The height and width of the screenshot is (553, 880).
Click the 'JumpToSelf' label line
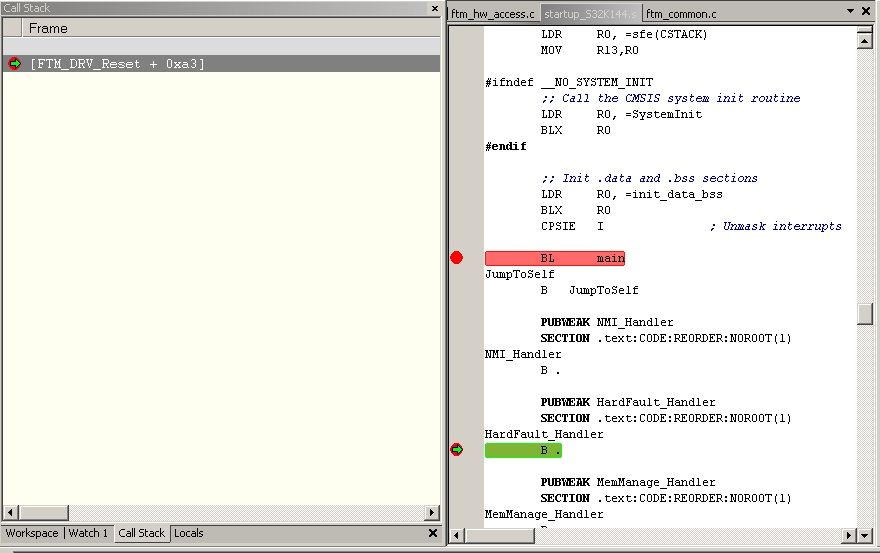coord(520,274)
